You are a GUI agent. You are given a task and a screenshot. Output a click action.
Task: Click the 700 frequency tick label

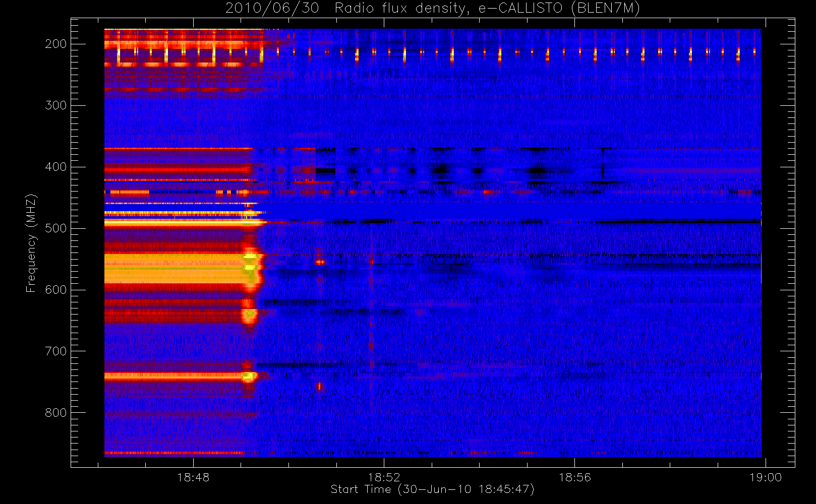click(x=55, y=351)
